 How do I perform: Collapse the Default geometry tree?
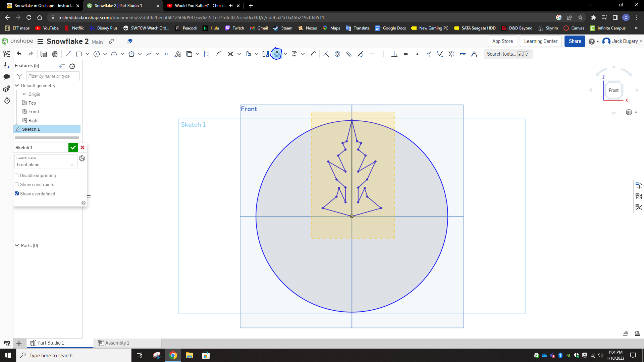17,85
